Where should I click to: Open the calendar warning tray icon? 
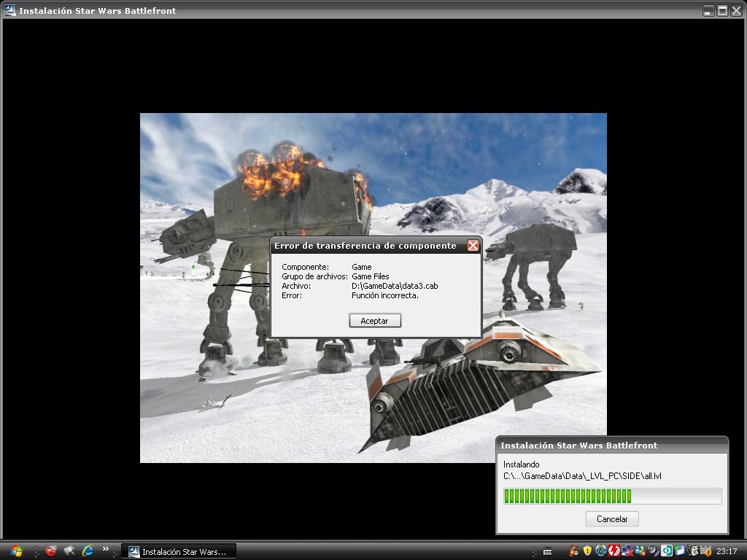706,551
